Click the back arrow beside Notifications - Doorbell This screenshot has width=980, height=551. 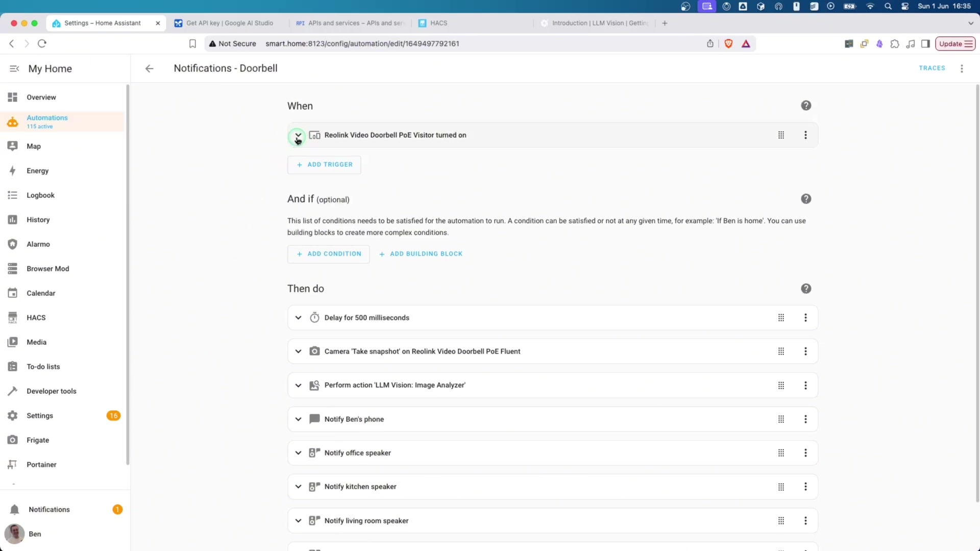[149, 68]
